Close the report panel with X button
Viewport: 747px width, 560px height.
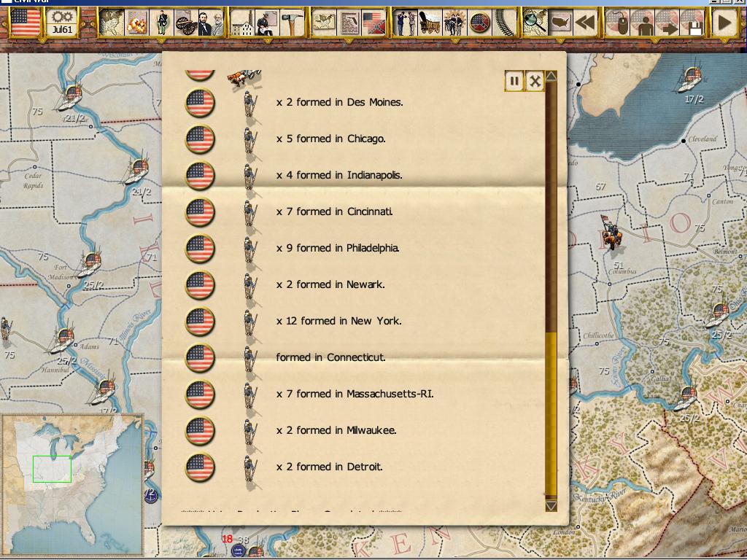pos(535,81)
